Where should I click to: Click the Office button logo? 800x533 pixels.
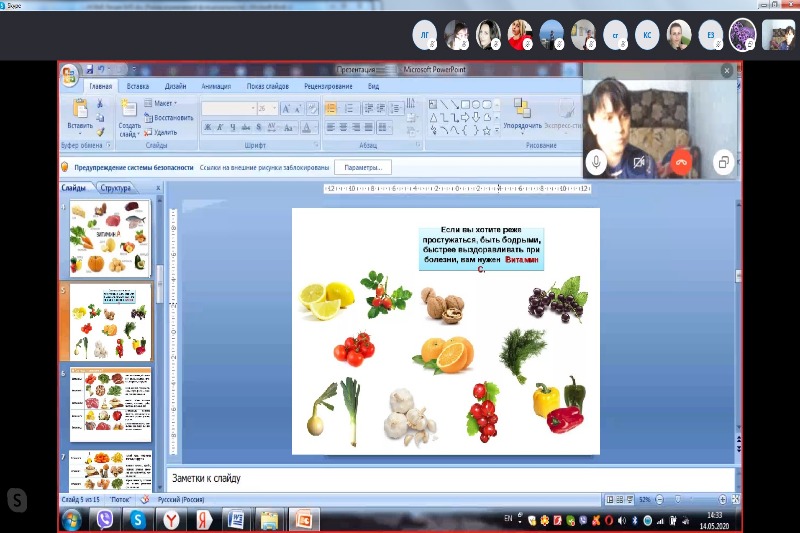point(69,76)
